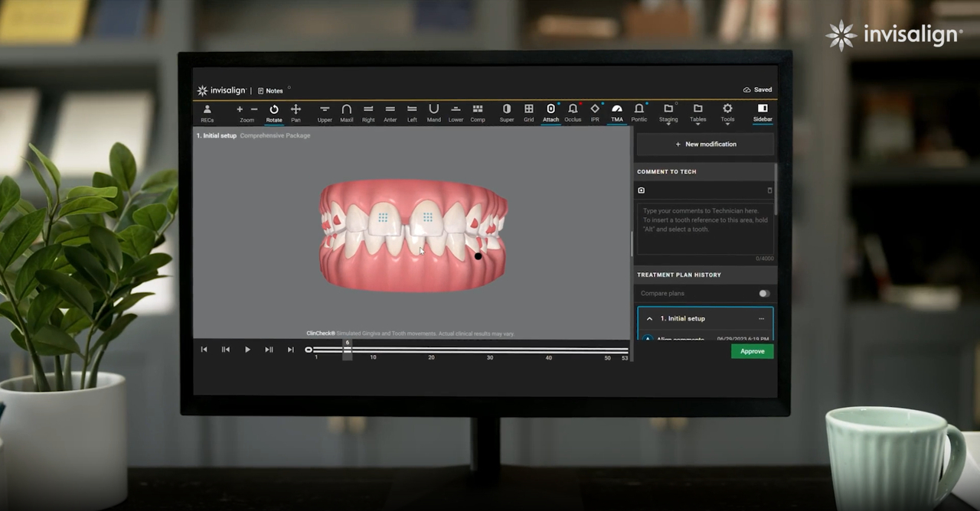Click the Approve button

point(752,351)
